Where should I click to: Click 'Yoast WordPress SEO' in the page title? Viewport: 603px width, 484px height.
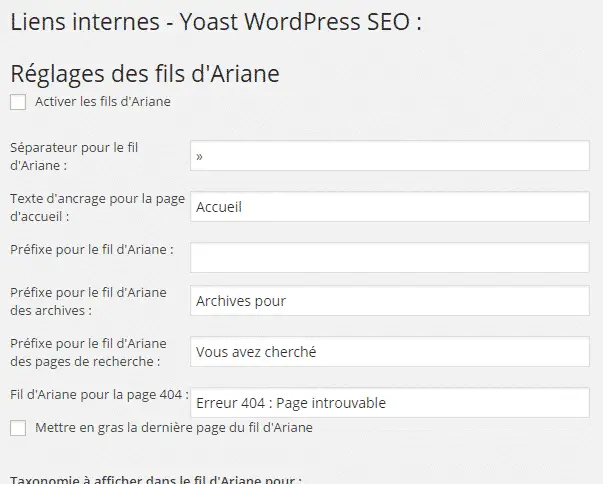coord(295,22)
